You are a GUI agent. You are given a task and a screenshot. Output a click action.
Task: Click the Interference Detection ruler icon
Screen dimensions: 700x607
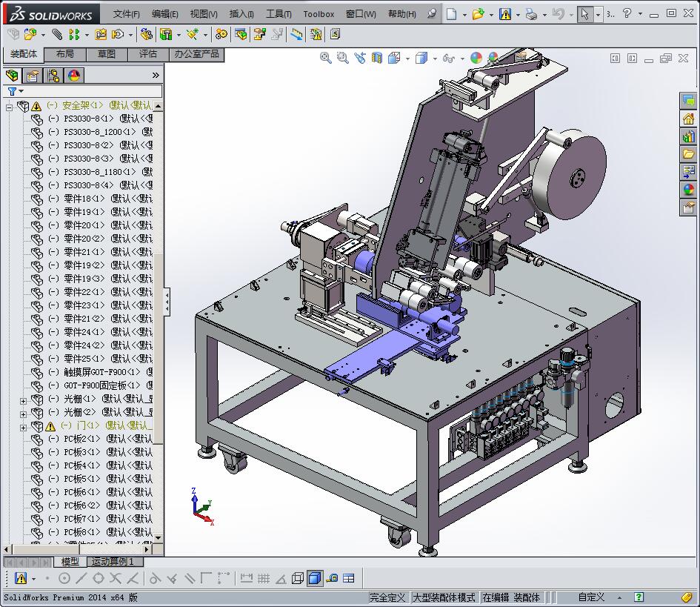pyautogui.click(x=296, y=34)
